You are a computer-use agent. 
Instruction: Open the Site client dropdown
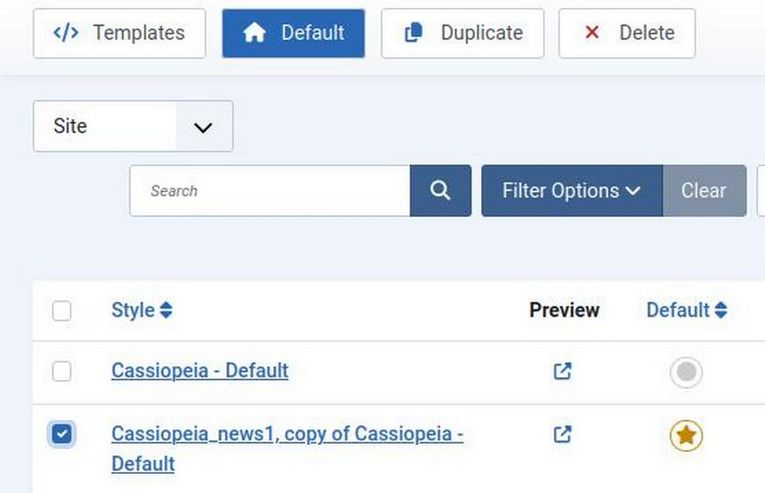(x=133, y=126)
